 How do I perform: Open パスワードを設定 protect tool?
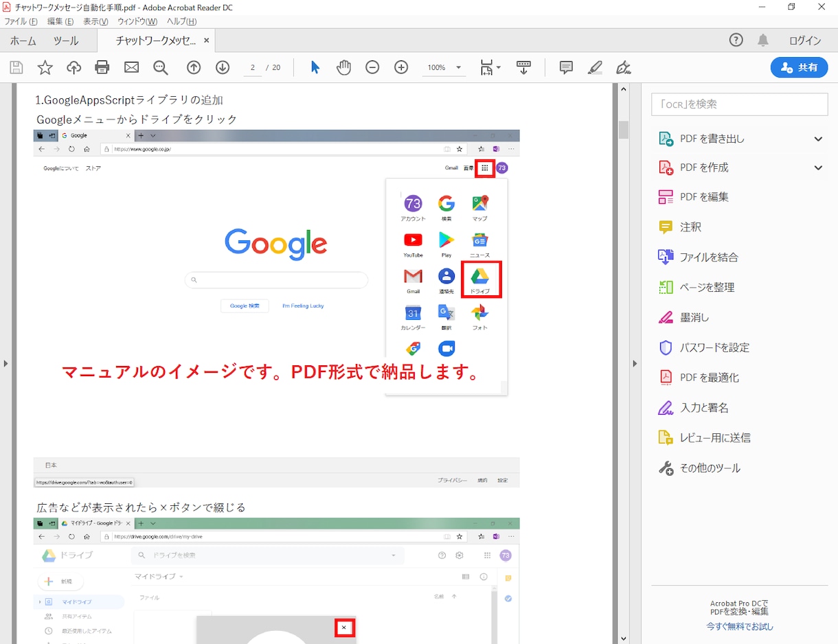click(704, 347)
